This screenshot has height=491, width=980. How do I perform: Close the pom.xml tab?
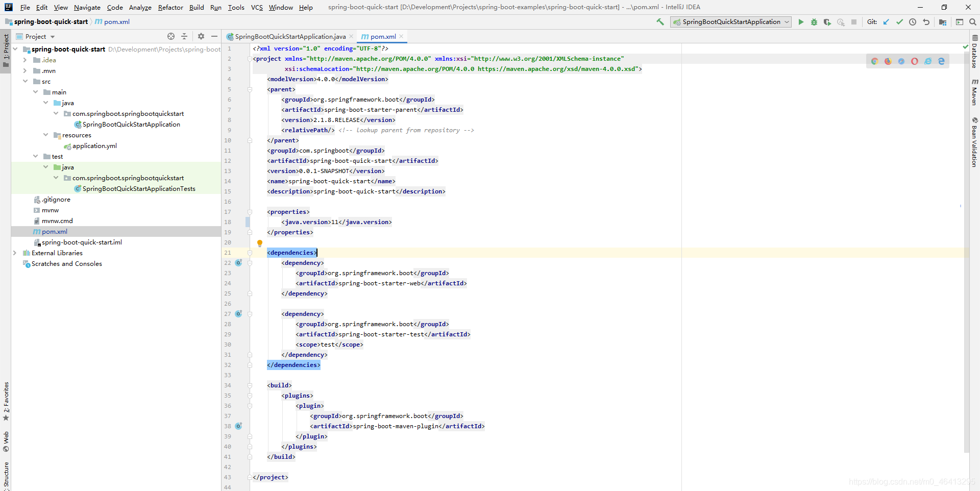point(402,36)
